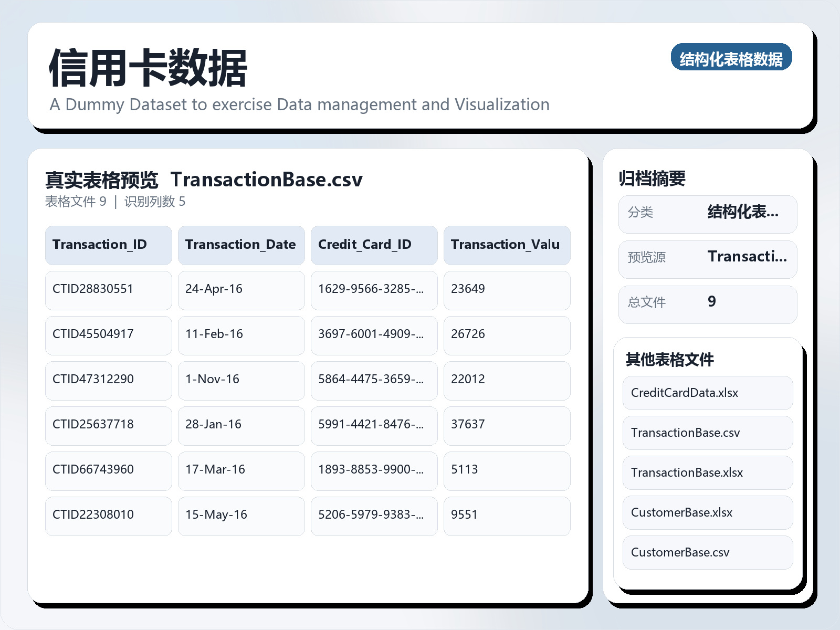Open CustomerBase.xlsx file entry
This screenshot has height=630, width=840.
pyautogui.click(x=707, y=512)
